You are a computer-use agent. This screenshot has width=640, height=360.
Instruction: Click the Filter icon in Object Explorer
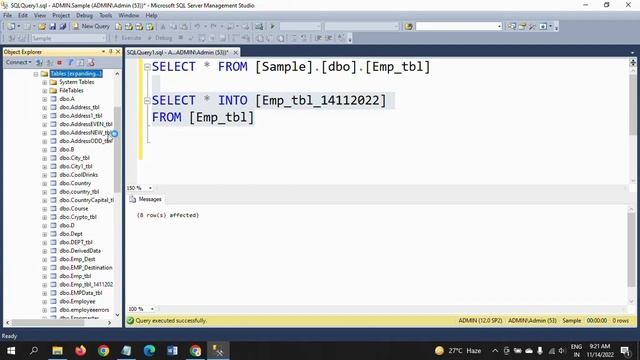(70, 62)
